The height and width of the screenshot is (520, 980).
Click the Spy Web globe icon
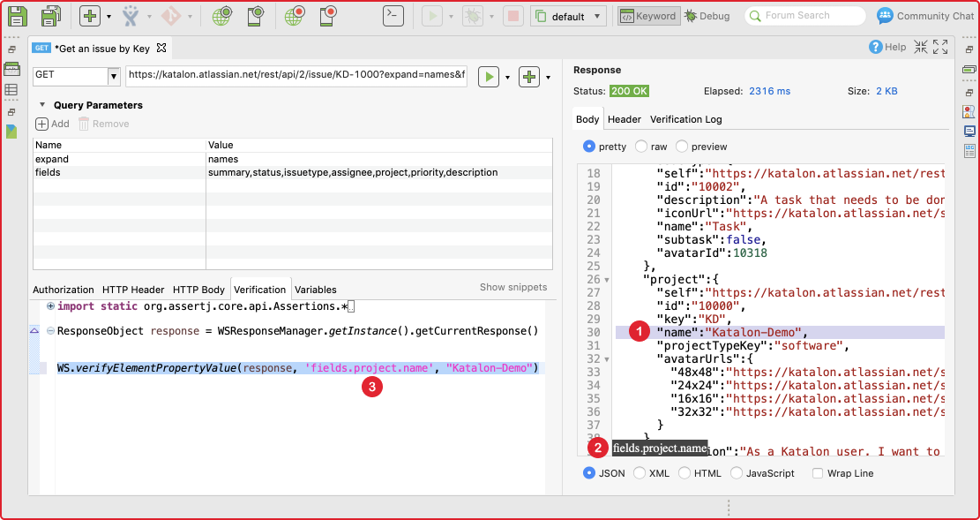point(222,16)
